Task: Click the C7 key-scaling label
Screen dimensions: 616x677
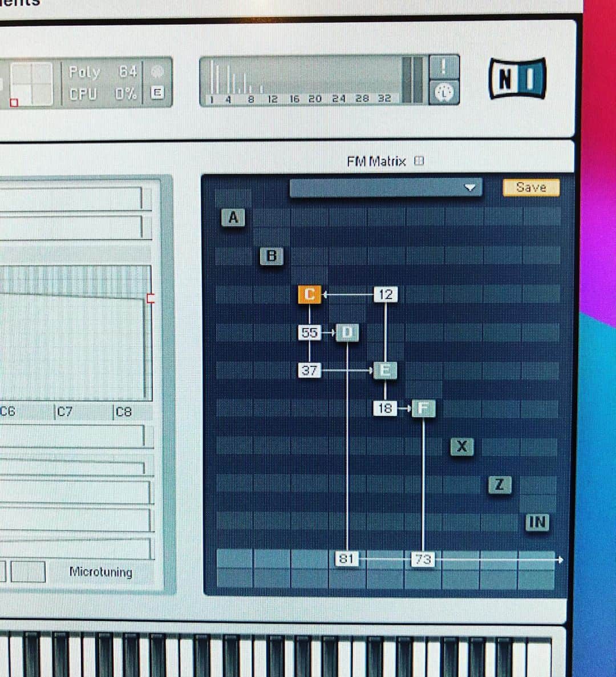Action: coord(64,412)
